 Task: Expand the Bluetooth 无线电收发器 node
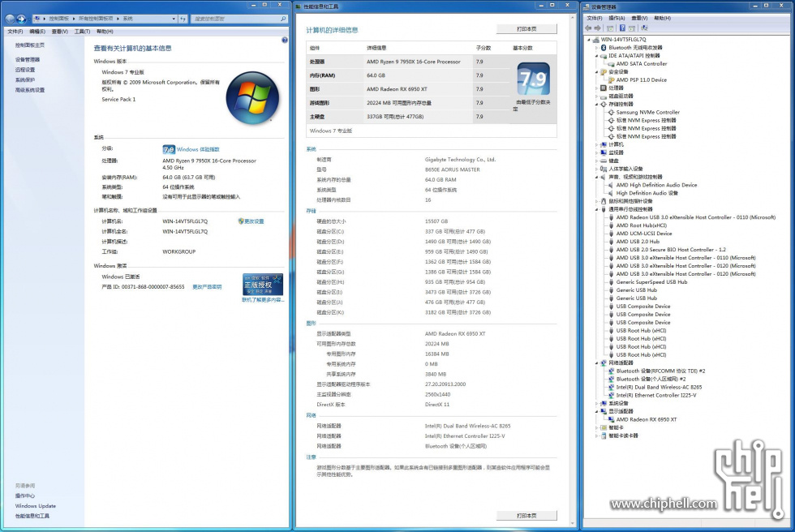[597, 48]
